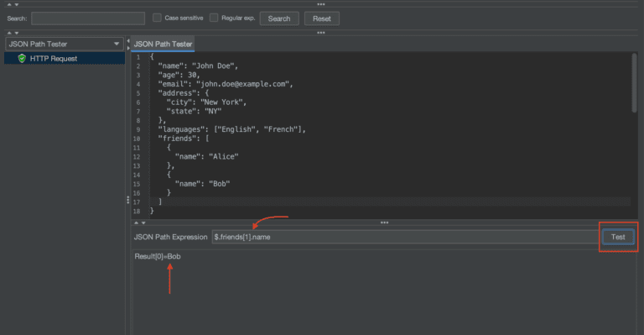Viewport: 644px width, 335px height.
Task: Click right expand arrow of tree split pane
Action: [128, 48]
